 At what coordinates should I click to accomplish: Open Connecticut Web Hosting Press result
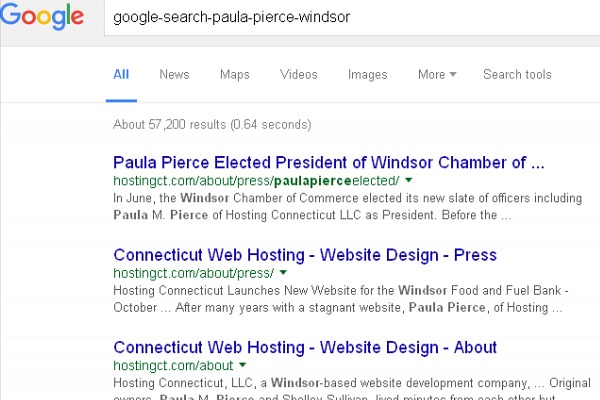(305, 255)
